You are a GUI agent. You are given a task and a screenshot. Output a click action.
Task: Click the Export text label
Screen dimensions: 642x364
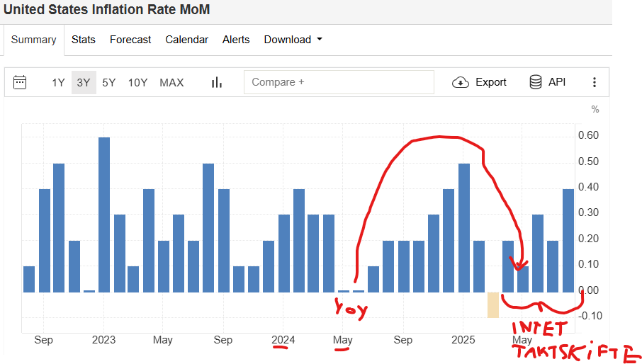(x=490, y=82)
